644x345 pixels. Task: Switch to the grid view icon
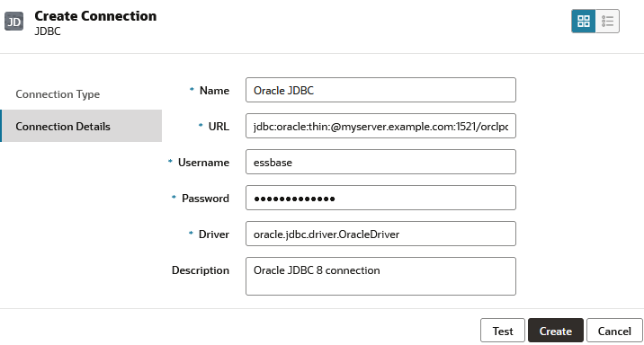583,21
